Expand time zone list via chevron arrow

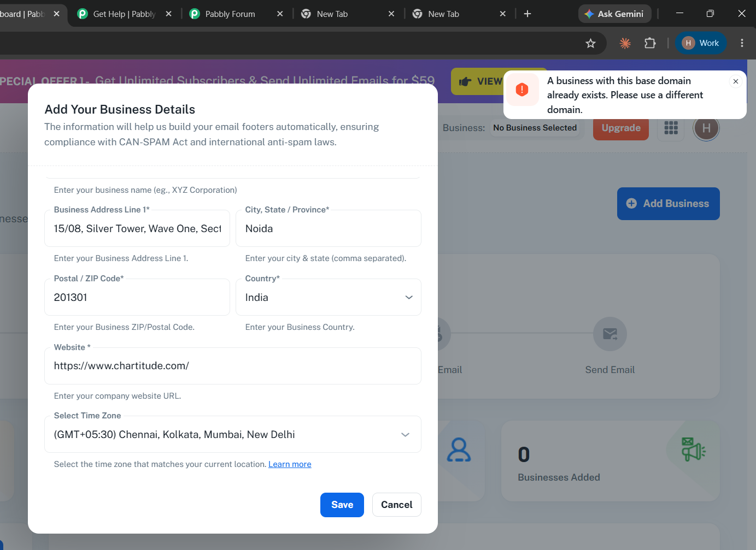(405, 435)
